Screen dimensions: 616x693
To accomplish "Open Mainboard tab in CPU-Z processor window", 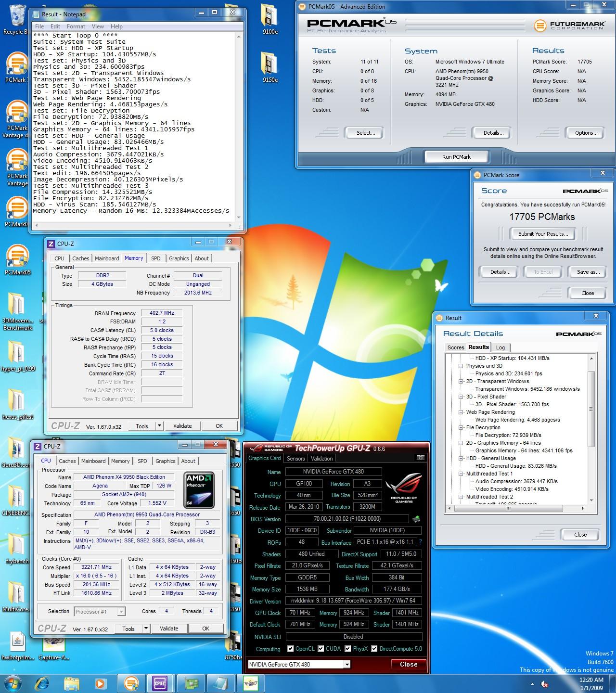I will (x=93, y=461).
